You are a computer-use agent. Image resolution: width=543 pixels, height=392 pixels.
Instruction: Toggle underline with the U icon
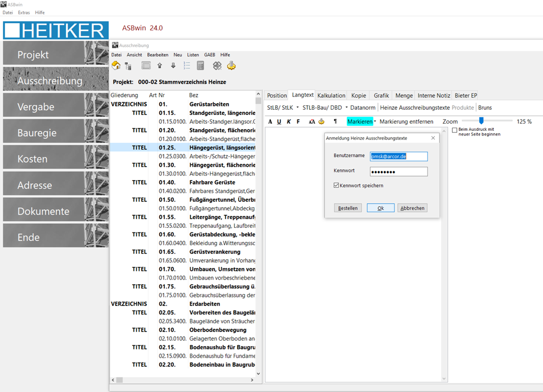coord(279,122)
